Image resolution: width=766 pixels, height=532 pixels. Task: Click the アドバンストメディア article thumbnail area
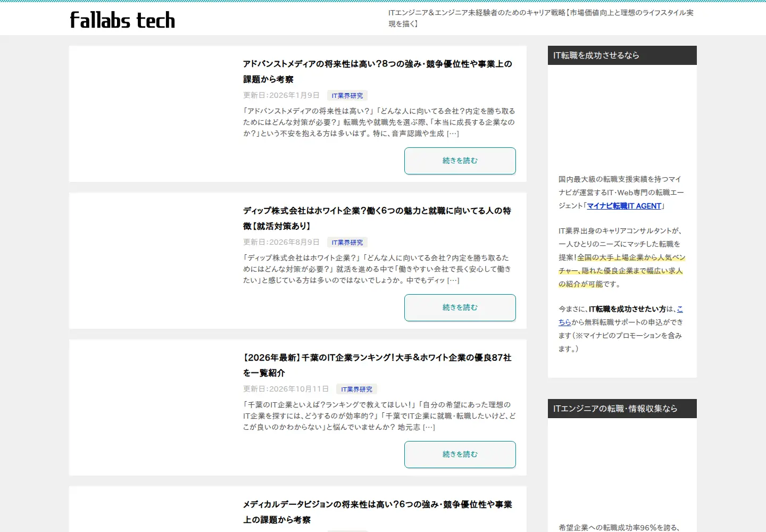pyautogui.click(x=156, y=114)
